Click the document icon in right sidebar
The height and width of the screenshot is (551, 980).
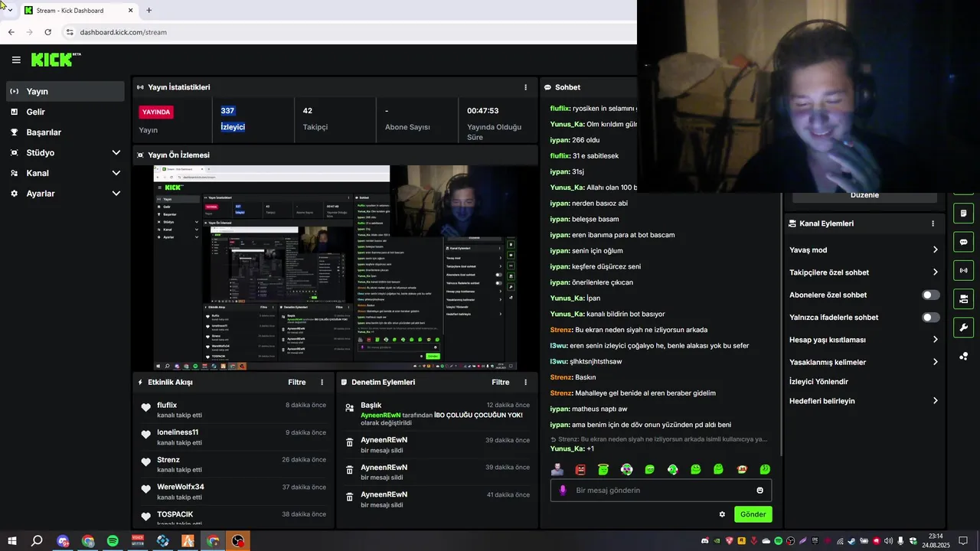coord(963,213)
